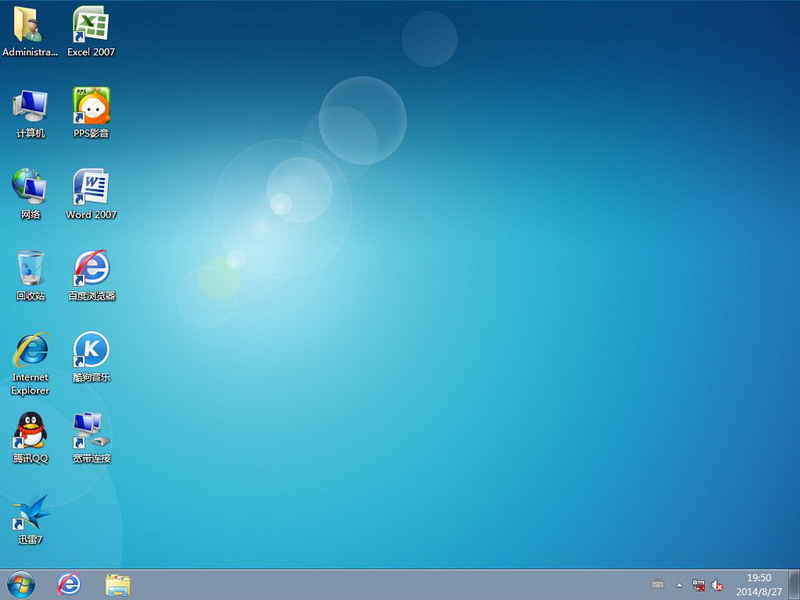Select the 网络 desktop icon

pyautogui.click(x=30, y=194)
